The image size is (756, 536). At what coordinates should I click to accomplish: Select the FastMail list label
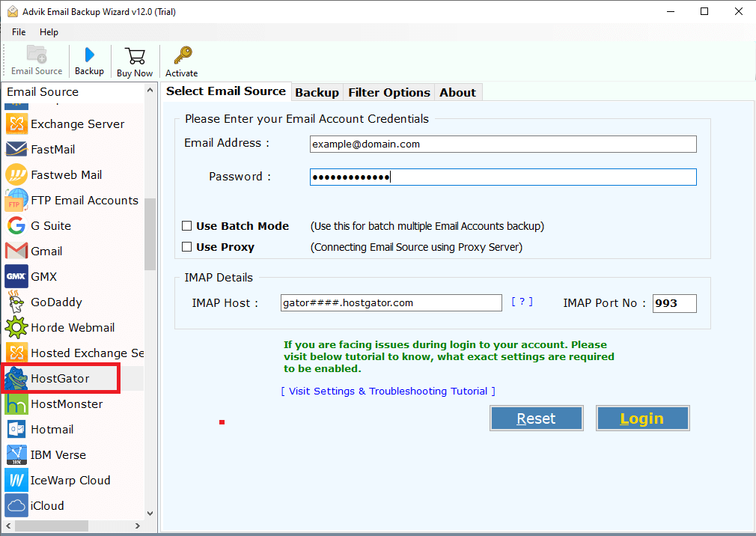pos(53,150)
